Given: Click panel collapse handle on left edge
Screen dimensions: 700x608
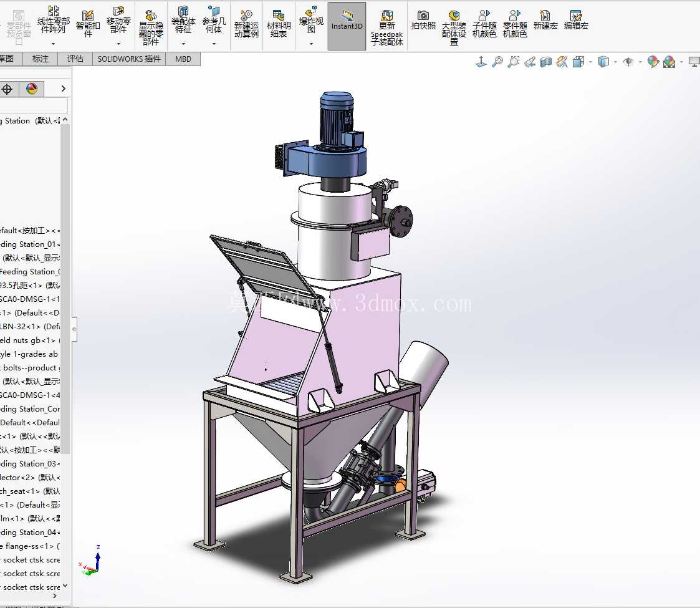Looking at the screenshot, I should click(x=74, y=330).
